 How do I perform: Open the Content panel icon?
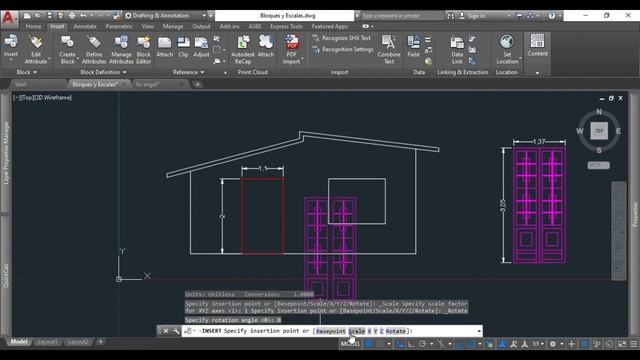[x=537, y=45]
